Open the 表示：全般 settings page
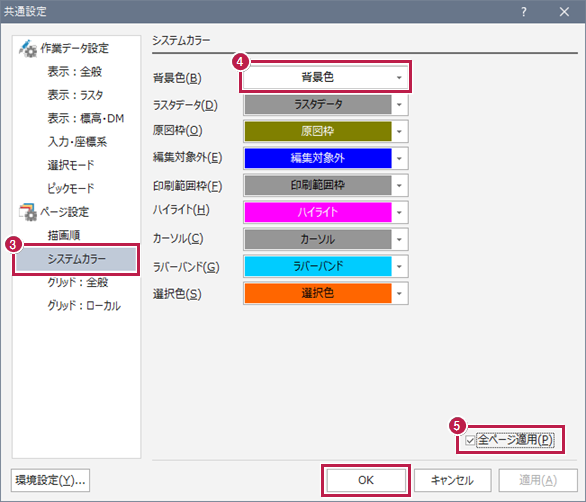This screenshot has width=586, height=502. point(74,71)
